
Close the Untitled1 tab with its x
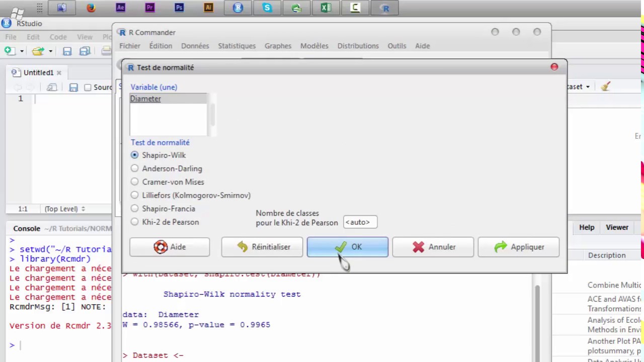pos(59,73)
